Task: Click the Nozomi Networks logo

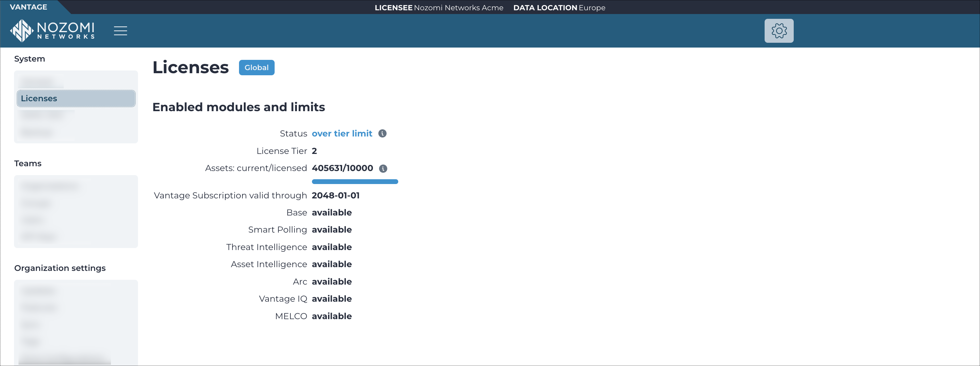Action: (x=52, y=30)
